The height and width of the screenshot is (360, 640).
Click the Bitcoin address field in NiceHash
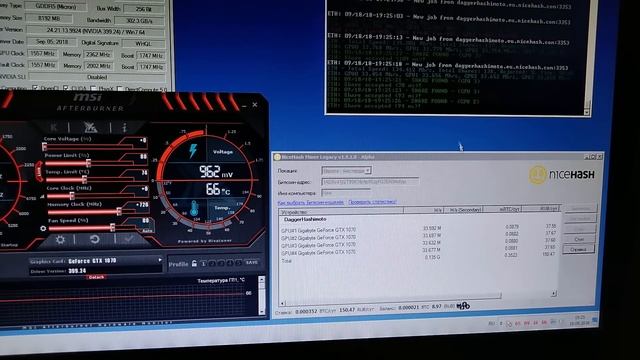tap(370, 182)
